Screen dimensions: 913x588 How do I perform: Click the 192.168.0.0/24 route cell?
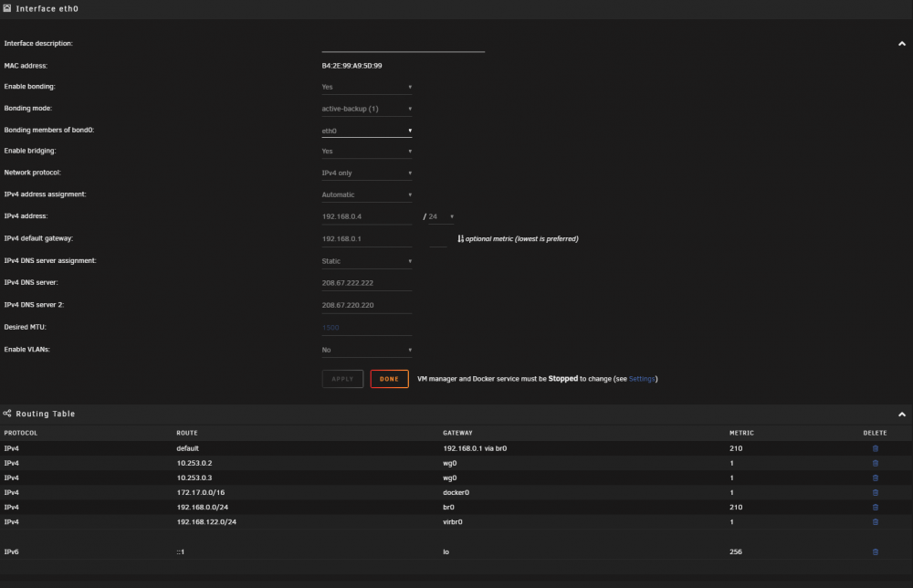click(202, 507)
